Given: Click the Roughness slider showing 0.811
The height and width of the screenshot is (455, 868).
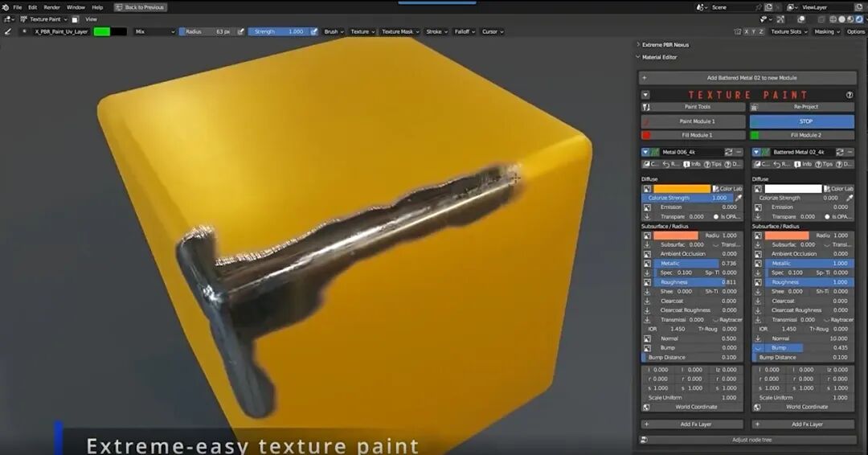Looking at the screenshot, I should click(x=698, y=282).
